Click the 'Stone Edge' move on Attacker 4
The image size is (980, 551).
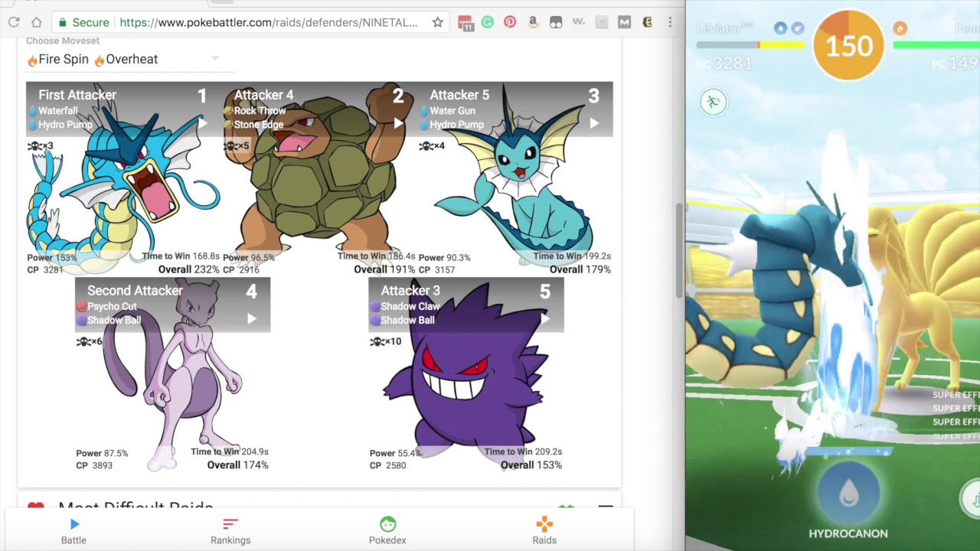[x=259, y=125]
